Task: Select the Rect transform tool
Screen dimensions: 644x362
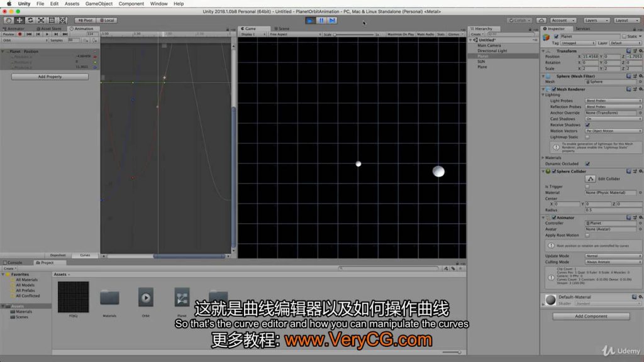Action: tap(53, 20)
